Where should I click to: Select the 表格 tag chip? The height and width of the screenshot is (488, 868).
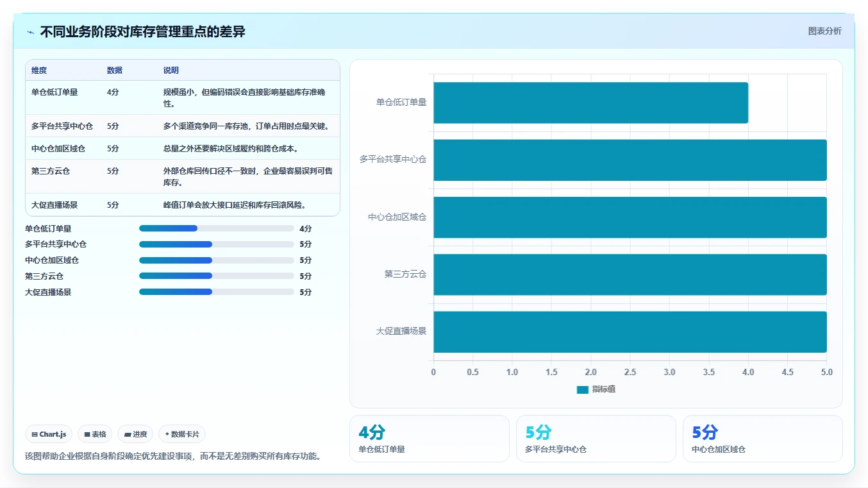point(95,434)
